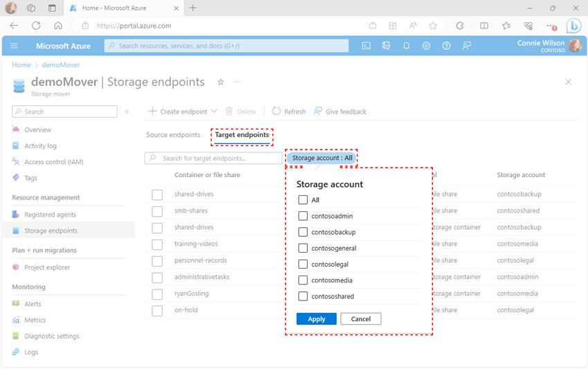
Task: Expand the Create endpoint dropdown
Action: 214,111
